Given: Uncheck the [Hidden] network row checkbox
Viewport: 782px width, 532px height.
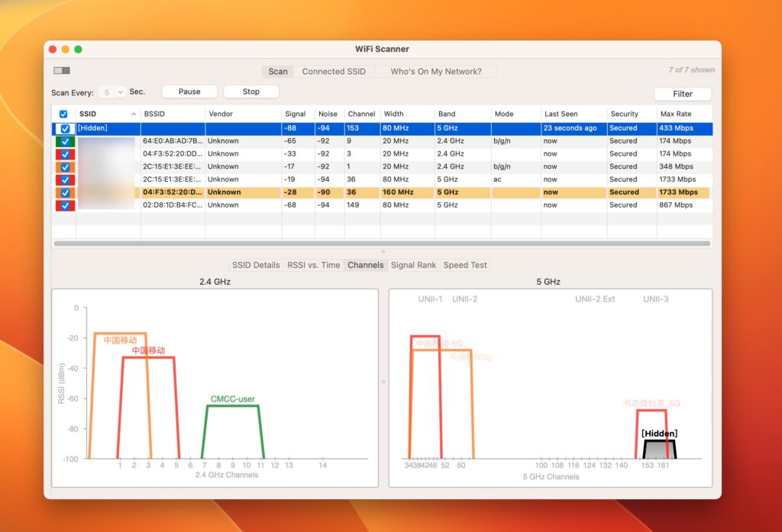Looking at the screenshot, I should click(x=64, y=128).
